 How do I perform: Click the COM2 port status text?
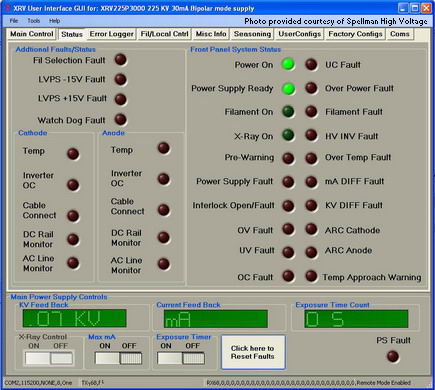point(38,383)
